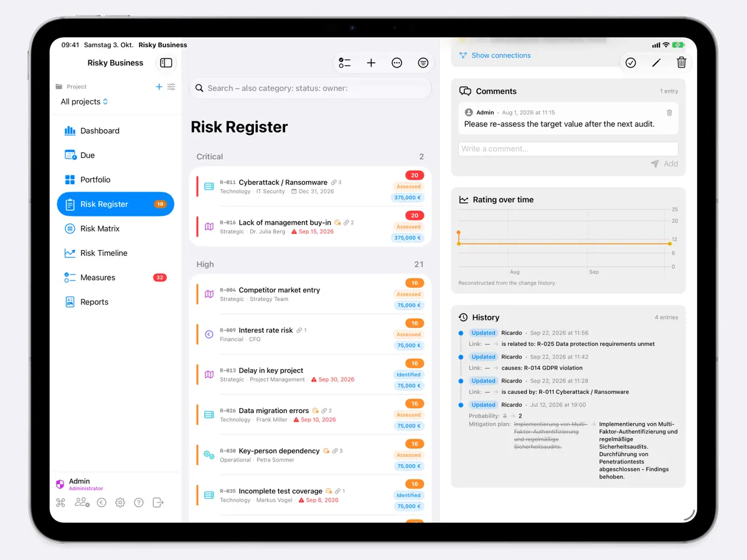Open risk R-011 Cyberattack / Ransomware
Viewport: 747px width, 560px height.
click(x=310, y=187)
